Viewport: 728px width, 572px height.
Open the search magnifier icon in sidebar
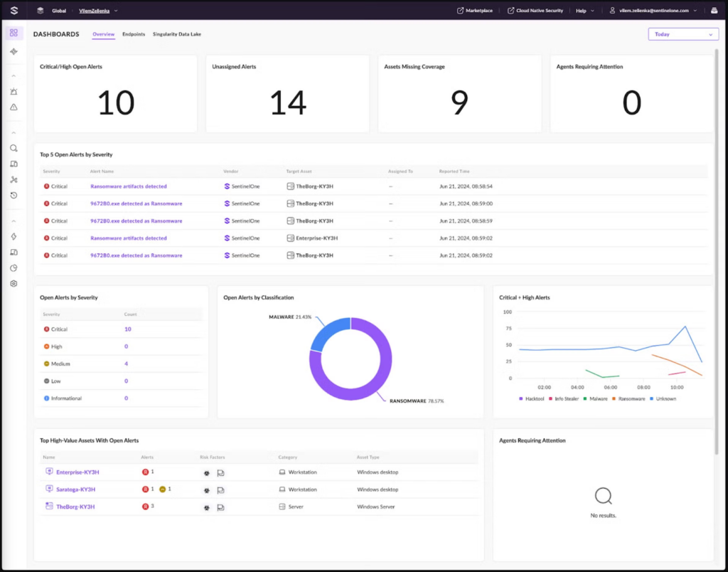click(14, 148)
